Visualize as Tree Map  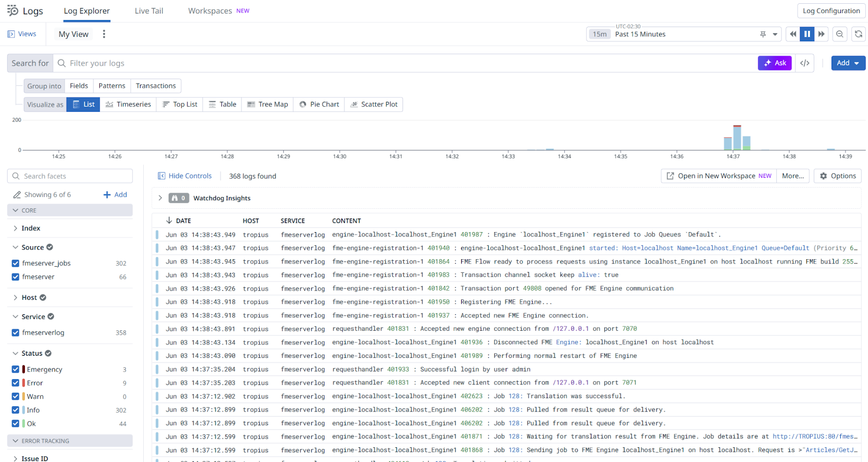pos(267,105)
